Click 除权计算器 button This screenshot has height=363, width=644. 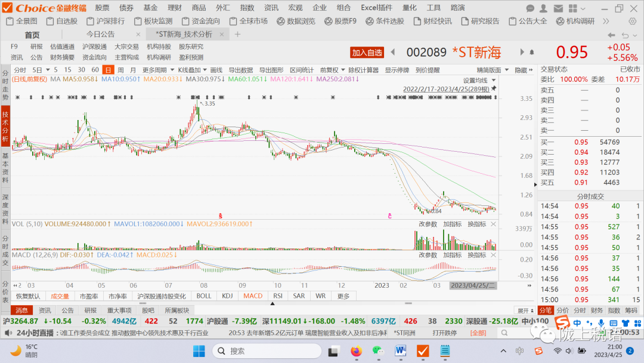(363, 70)
